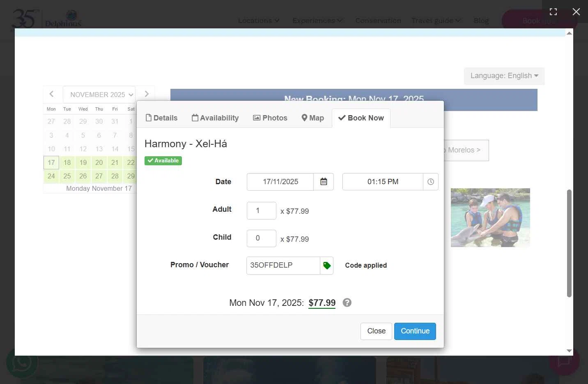Click the Adult quantity field
The height and width of the screenshot is (384, 588).
pyautogui.click(x=262, y=211)
